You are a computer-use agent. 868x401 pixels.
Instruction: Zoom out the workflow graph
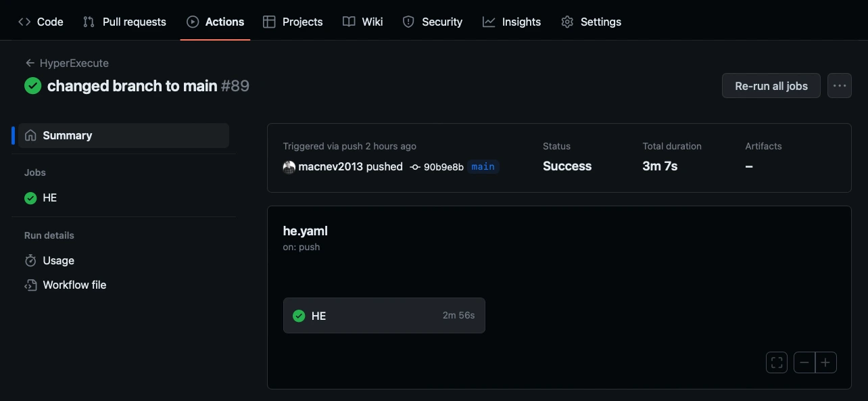coord(804,362)
